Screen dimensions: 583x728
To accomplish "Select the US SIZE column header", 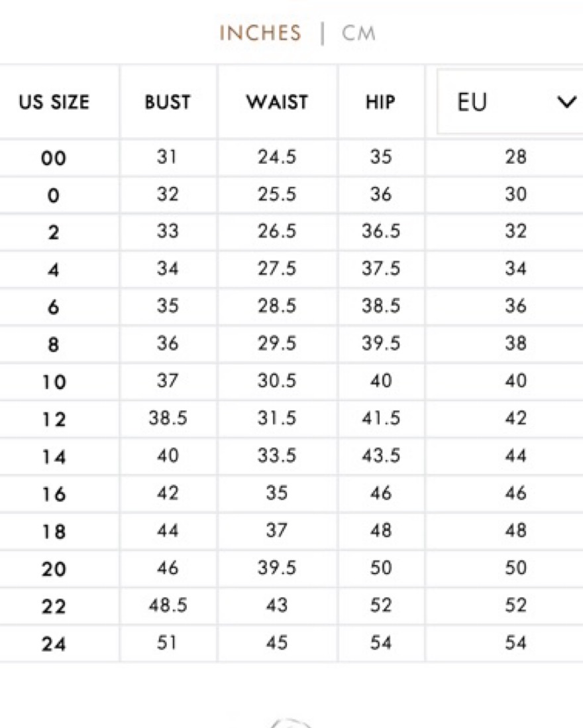I will 54,101.
